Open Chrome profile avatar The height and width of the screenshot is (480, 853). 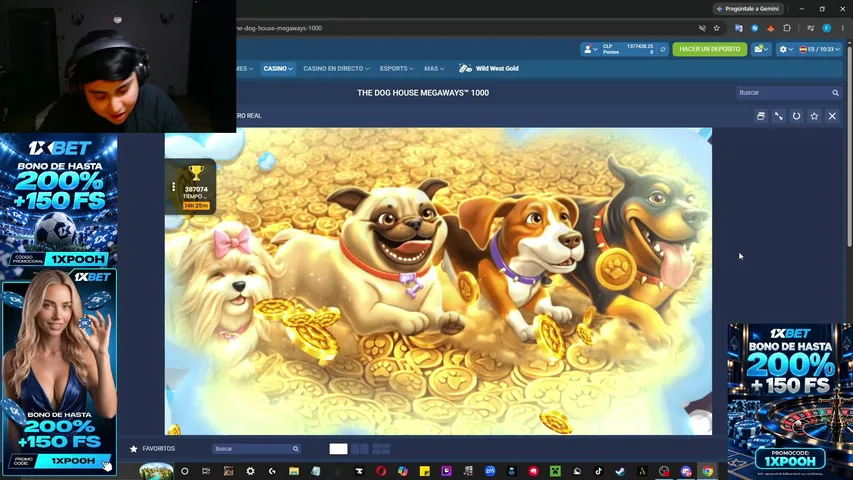point(826,28)
